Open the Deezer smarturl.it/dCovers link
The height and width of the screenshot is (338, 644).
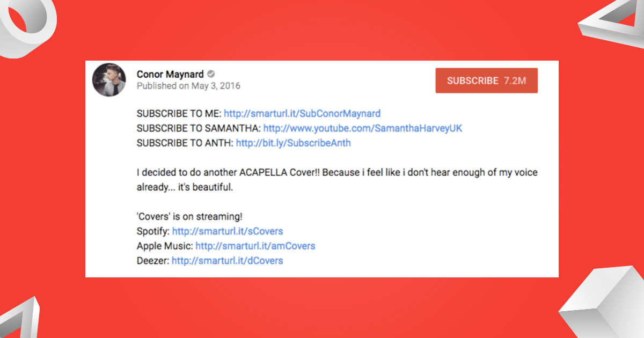tap(228, 261)
